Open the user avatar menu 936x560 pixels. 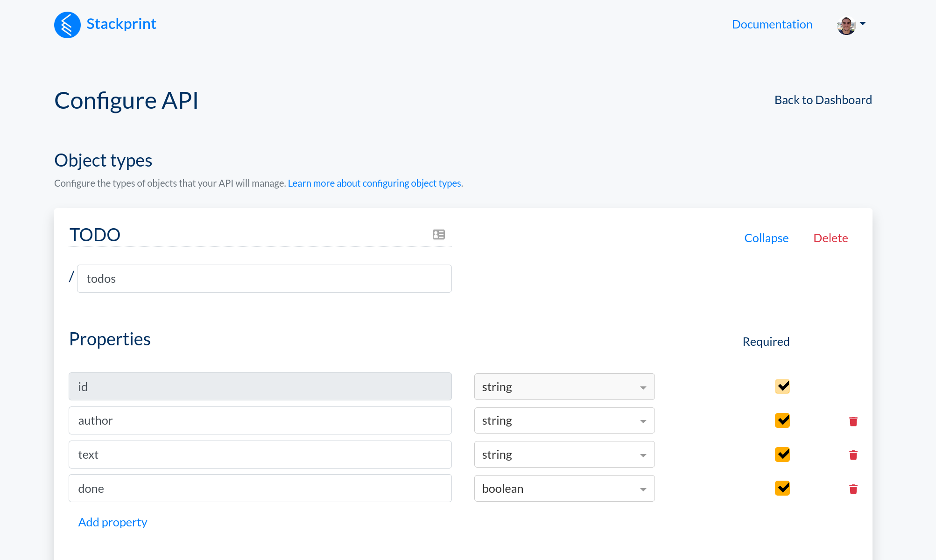[846, 26]
